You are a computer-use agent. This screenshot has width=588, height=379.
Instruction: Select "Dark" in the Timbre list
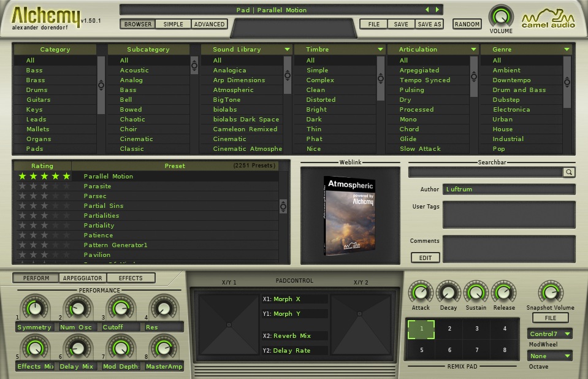(x=335, y=120)
